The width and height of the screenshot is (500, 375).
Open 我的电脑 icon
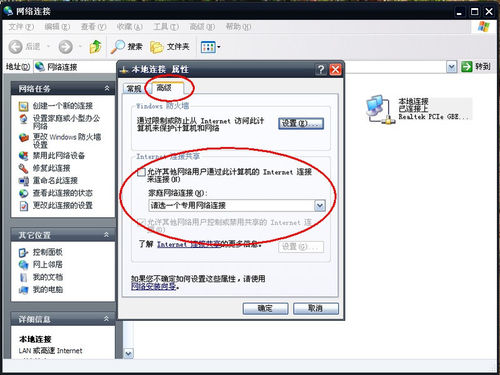23,290
